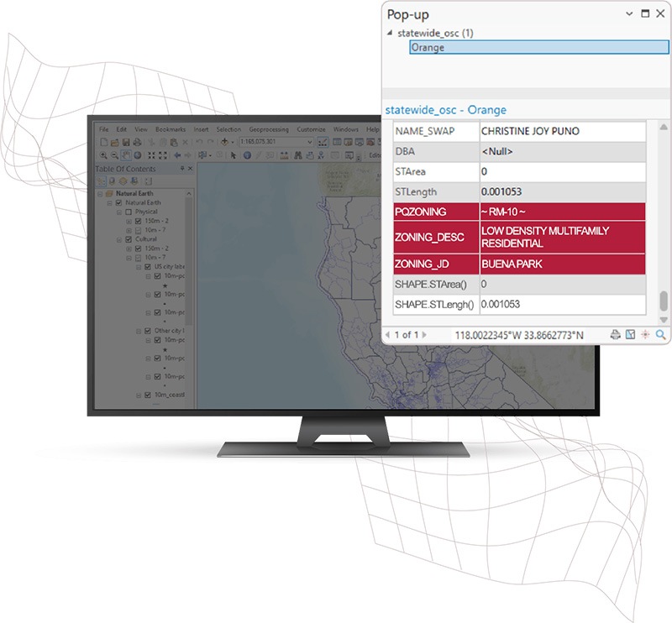Open the File menu
The image size is (672, 623).
click(x=103, y=129)
